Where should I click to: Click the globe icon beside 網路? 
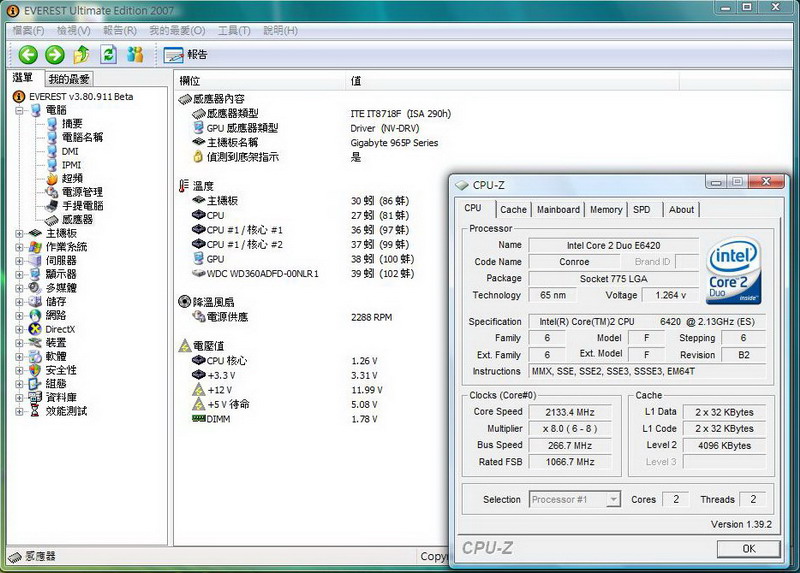click(35, 315)
